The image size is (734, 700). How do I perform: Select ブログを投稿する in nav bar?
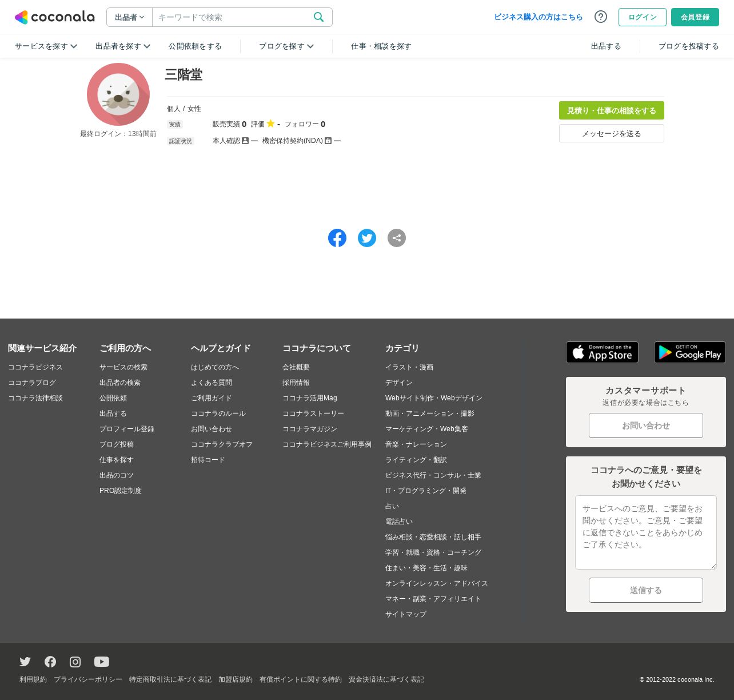click(x=689, y=46)
